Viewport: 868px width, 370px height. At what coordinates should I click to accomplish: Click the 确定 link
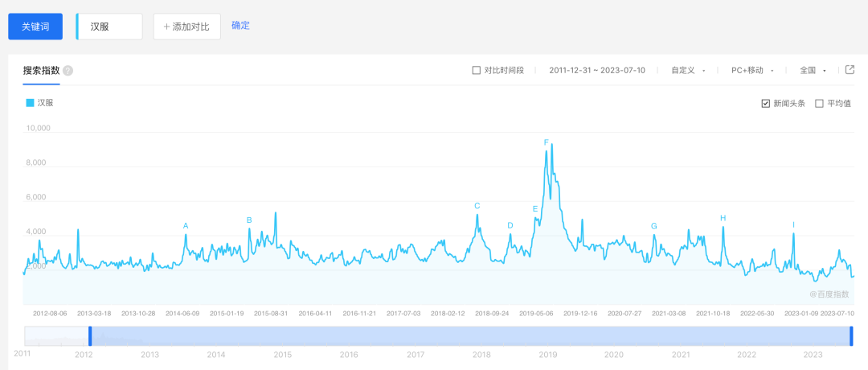click(240, 26)
